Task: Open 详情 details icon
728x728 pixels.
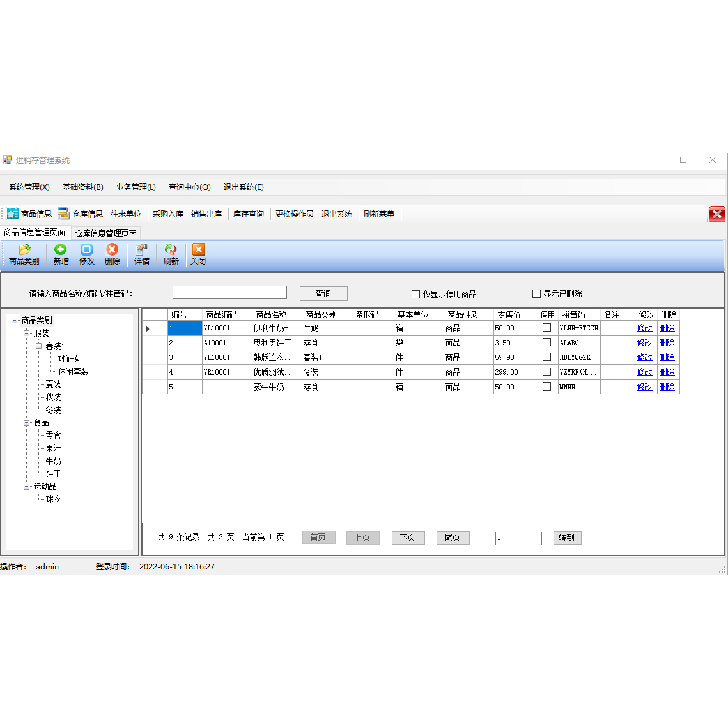Action: point(141,250)
